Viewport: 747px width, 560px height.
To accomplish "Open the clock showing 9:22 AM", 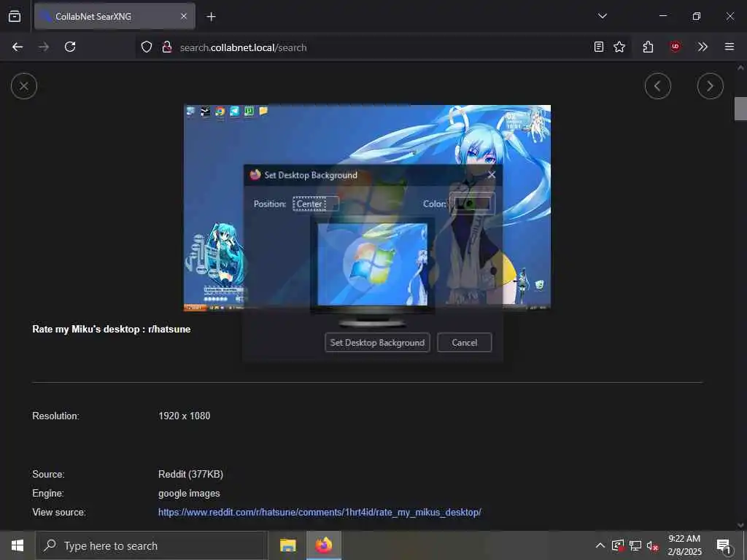I will tap(684, 545).
